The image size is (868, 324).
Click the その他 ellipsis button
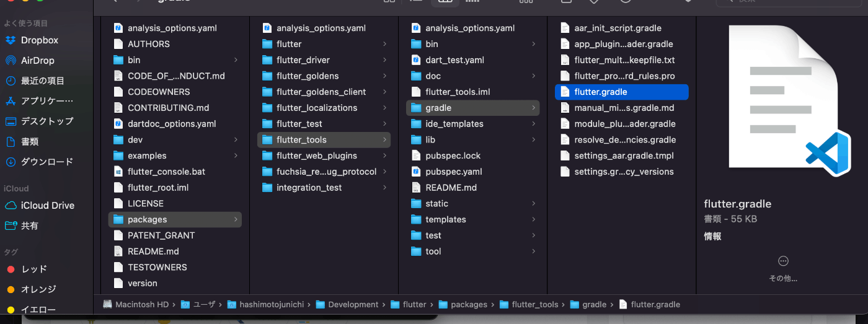[783, 261]
